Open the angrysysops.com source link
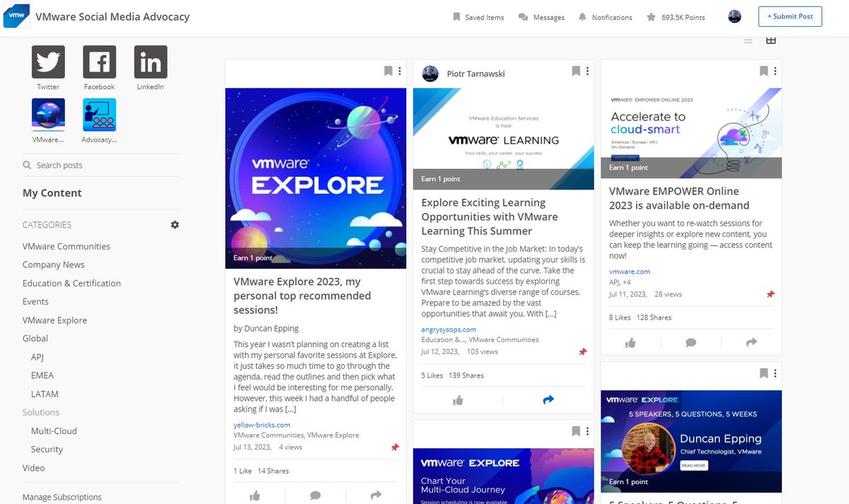 coord(449,329)
